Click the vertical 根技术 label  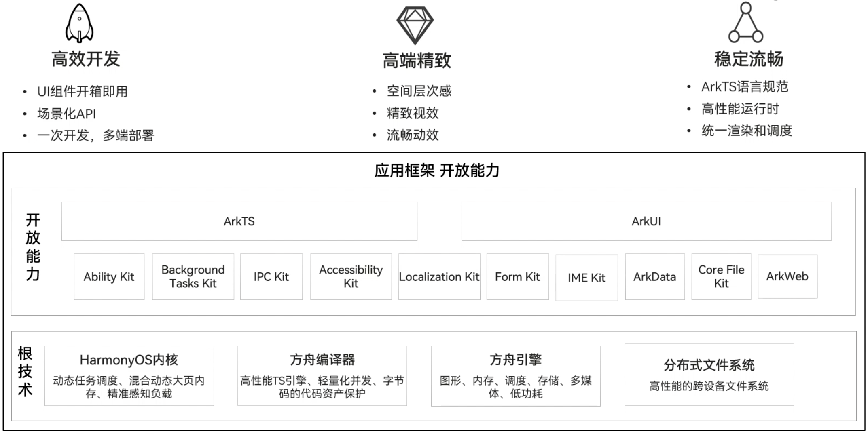click(25, 372)
